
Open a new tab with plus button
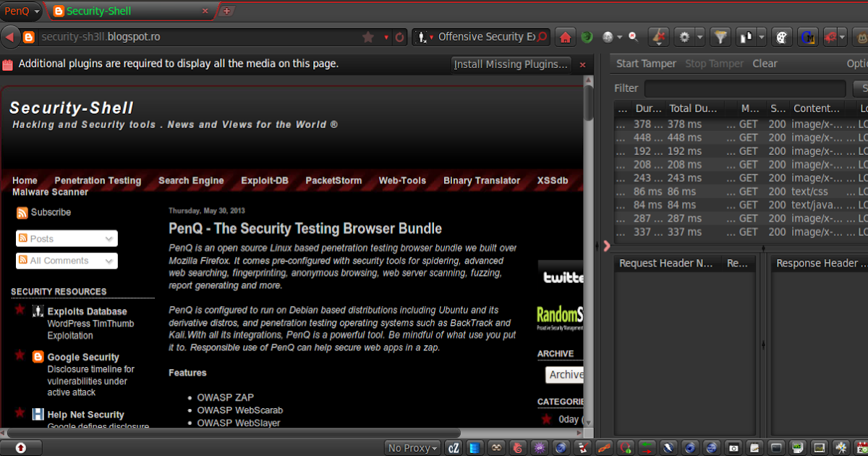[227, 11]
